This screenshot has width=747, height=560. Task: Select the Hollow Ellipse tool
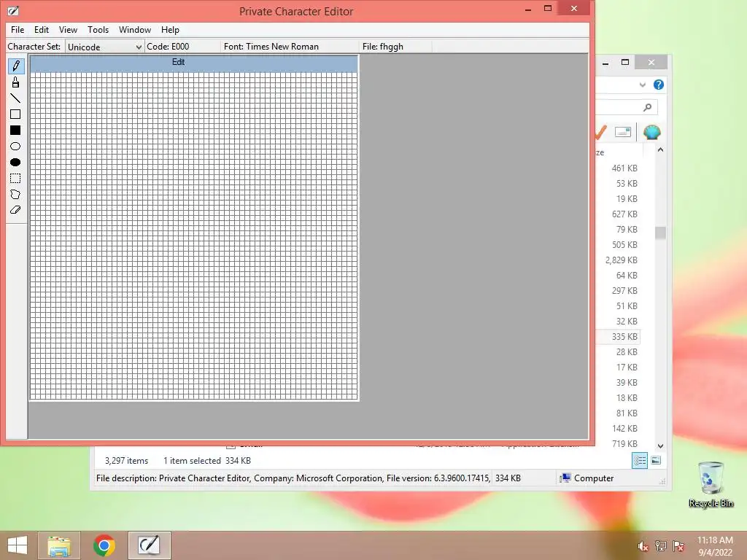[x=16, y=146]
